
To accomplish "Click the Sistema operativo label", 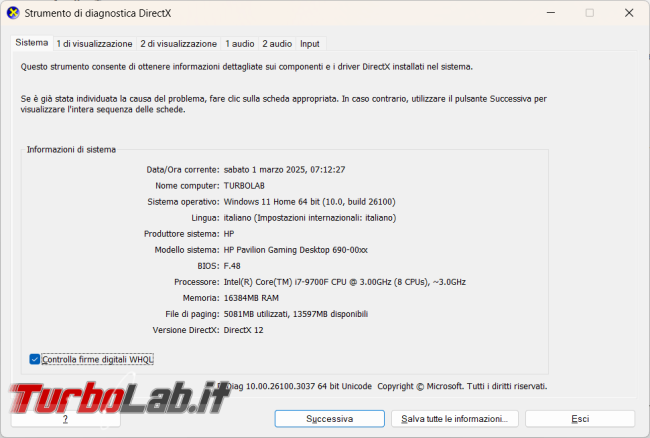I will click(183, 202).
